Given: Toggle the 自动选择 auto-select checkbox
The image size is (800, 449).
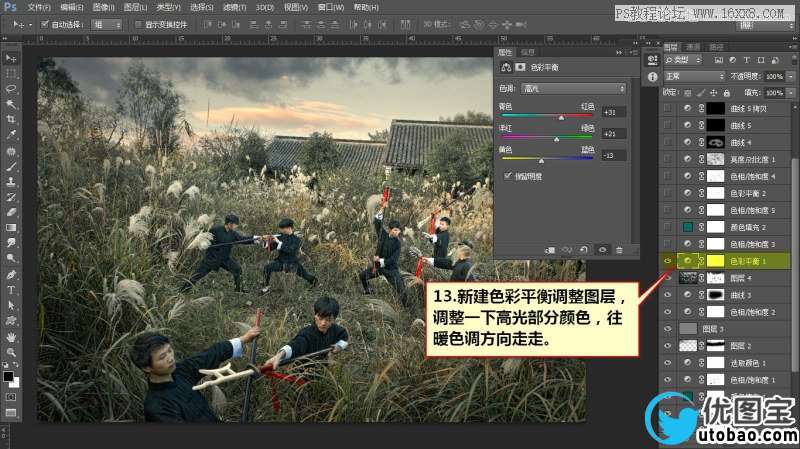Looking at the screenshot, I should pos(44,24).
